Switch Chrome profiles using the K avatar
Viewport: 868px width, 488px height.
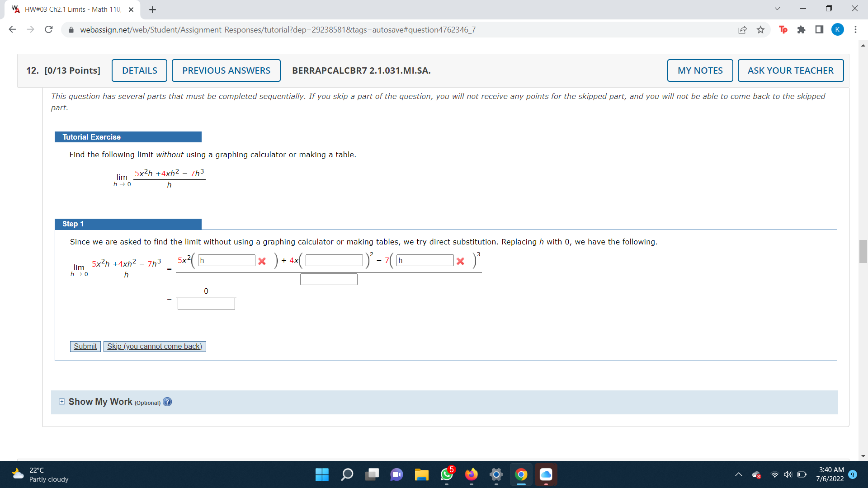[838, 29]
